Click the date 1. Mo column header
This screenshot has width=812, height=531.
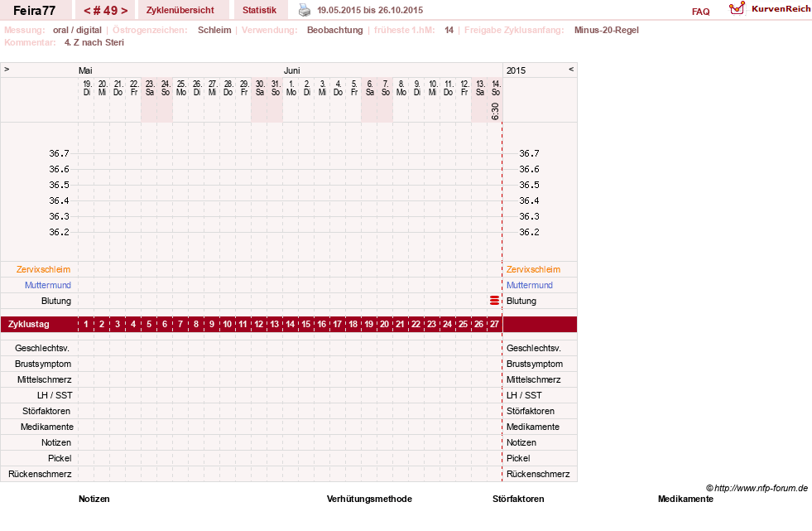[x=291, y=88]
